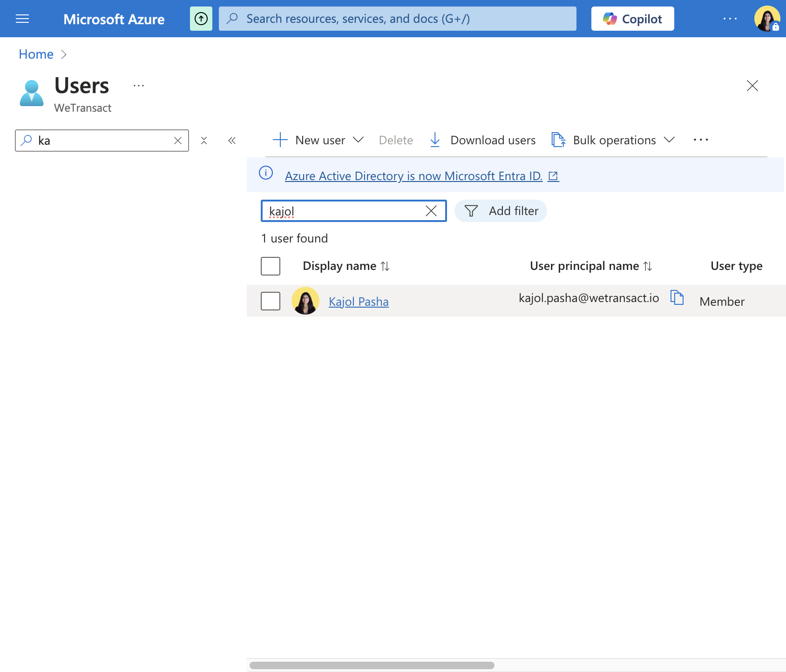786x672 pixels.
Task: Open Kajol Pasha user profile
Action: 359,302
